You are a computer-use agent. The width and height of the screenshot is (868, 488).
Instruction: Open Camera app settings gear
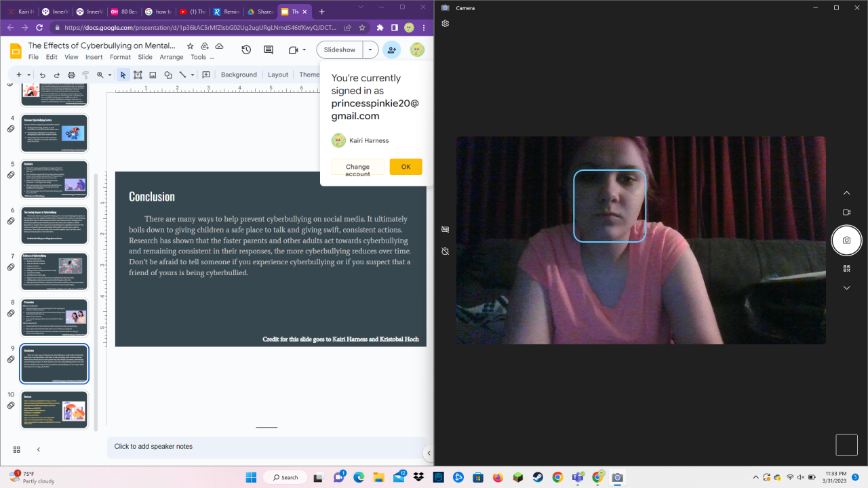click(446, 24)
